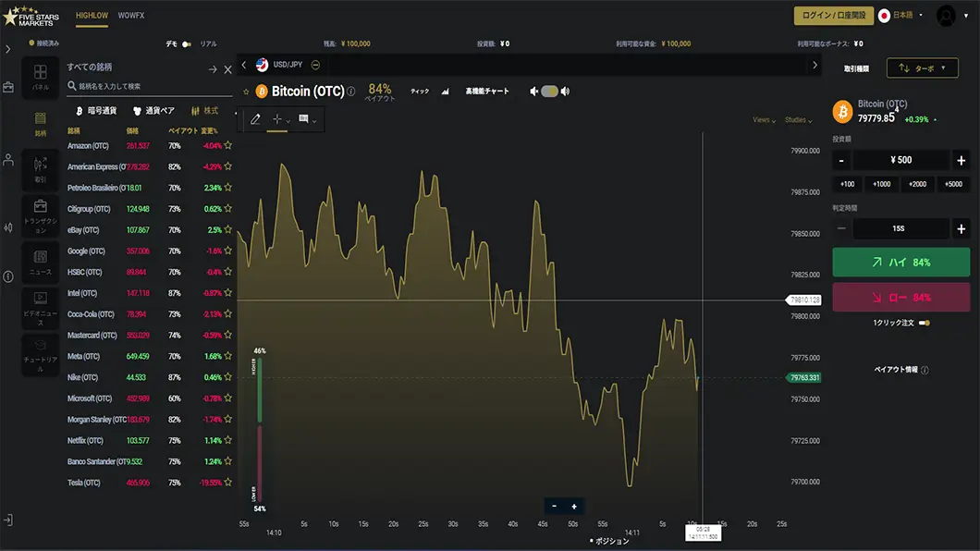The height and width of the screenshot is (551, 980).
Task: Toggle the 1クリック注文 switch
Action: 925,323
